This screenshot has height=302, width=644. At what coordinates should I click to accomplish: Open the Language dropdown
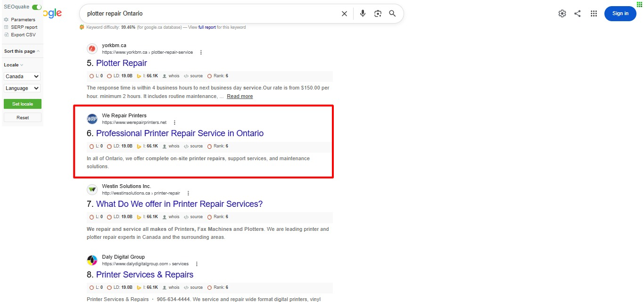coord(22,88)
